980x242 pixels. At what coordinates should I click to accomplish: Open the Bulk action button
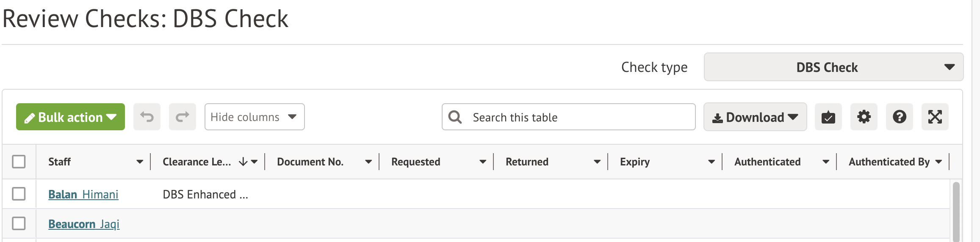[x=70, y=117]
